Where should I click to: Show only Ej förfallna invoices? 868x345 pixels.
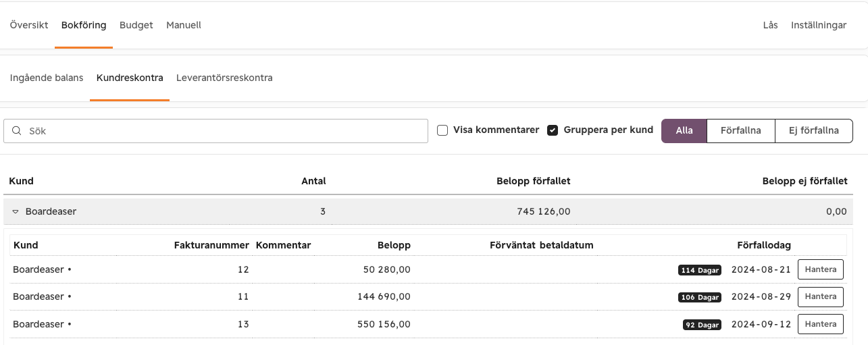[x=814, y=131]
